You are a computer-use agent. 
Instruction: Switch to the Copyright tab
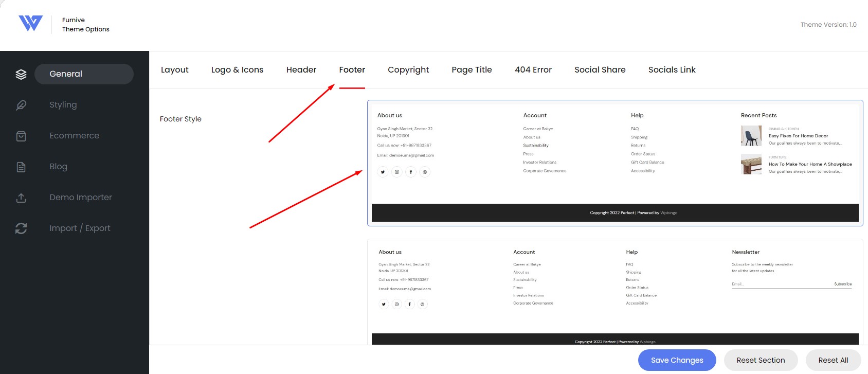(408, 70)
